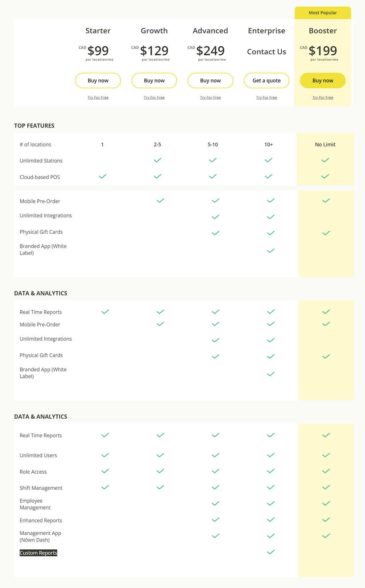This screenshot has width=365, height=588.
Task: Get a quote for Enterprise
Action: (x=267, y=80)
